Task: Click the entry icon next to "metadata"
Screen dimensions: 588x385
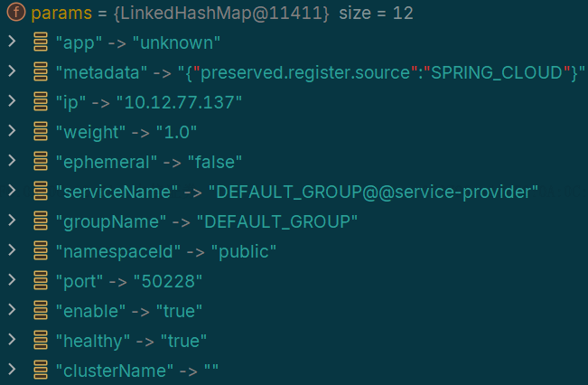Action: tap(41, 71)
